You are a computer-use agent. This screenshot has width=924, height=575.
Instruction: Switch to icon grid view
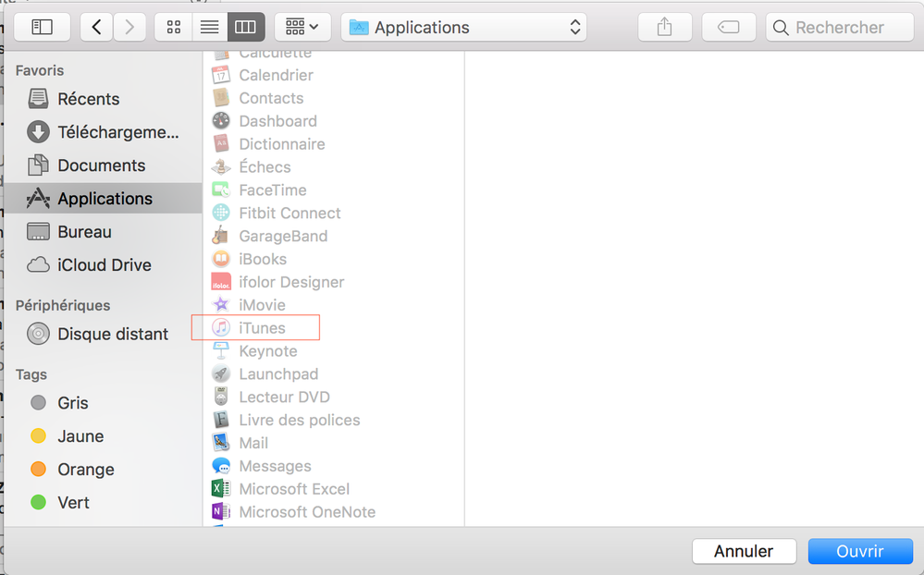click(x=174, y=27)
